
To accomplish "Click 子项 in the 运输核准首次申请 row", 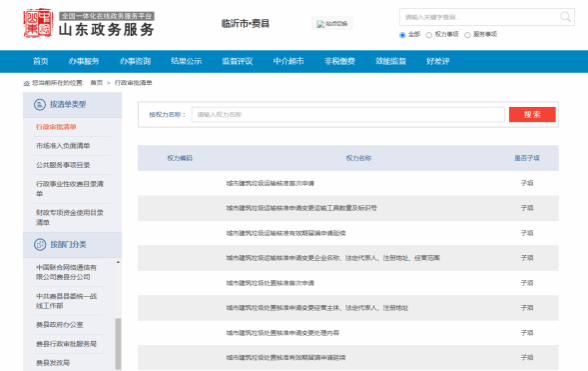I will click(x=527, y=183).
